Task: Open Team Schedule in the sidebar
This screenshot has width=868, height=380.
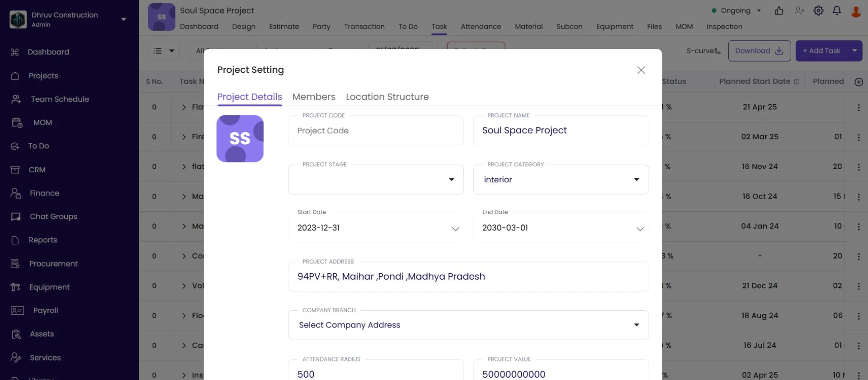Action: 60,99
